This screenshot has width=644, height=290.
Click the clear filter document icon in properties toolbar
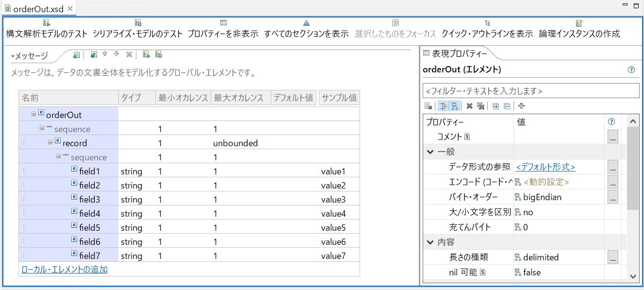pos(428,106)
